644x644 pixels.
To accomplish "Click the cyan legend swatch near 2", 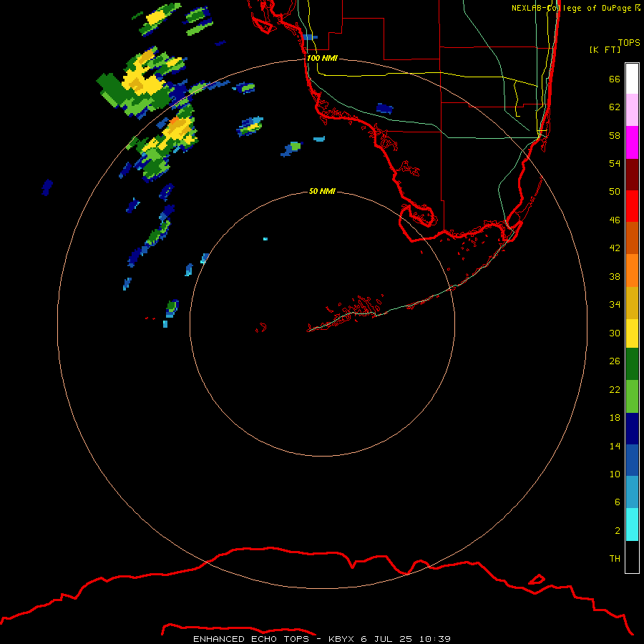I will (632, 525).
